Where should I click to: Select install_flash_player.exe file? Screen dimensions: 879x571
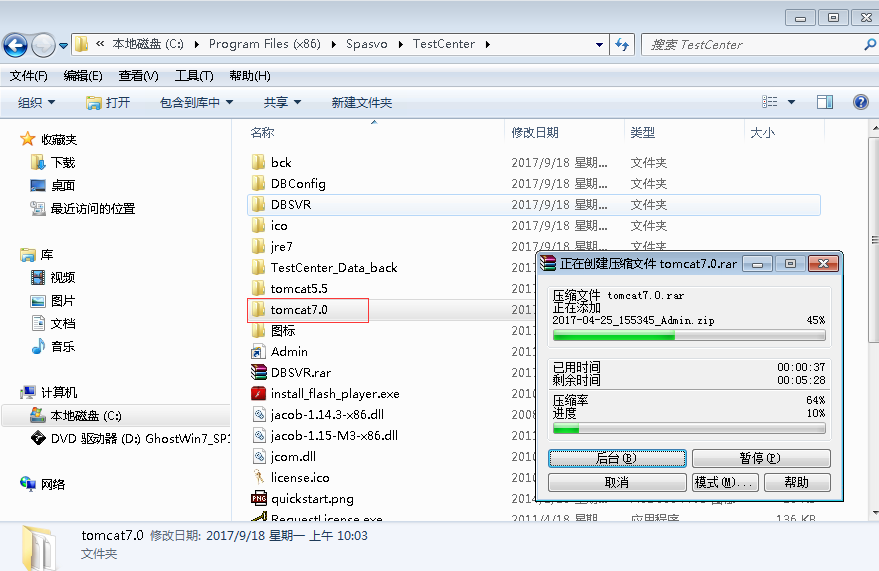[334, 394]
